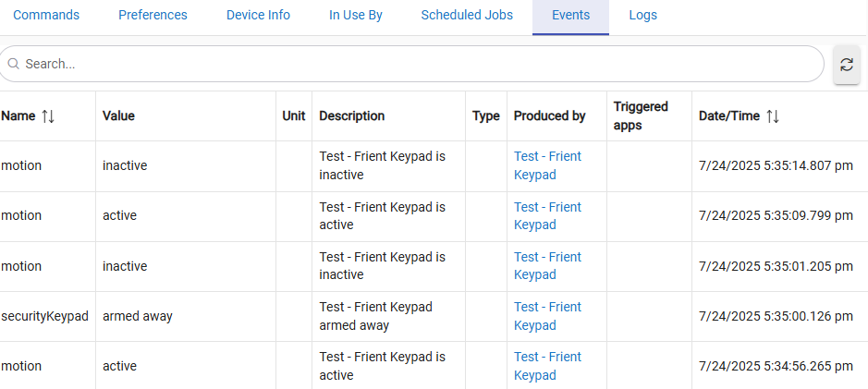This screenshot has width=868, height=389.
Task: Open the Preferences tab
Action: (153, 15)
